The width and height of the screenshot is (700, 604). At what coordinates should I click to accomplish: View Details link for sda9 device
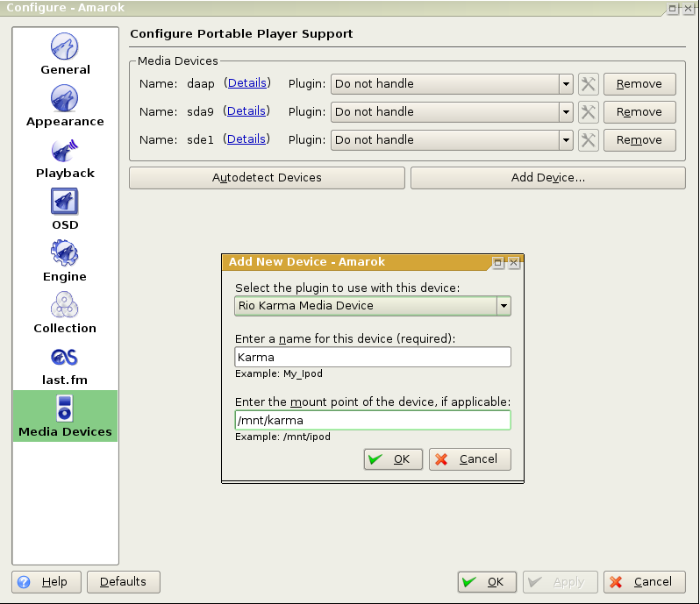click(246, 111)
